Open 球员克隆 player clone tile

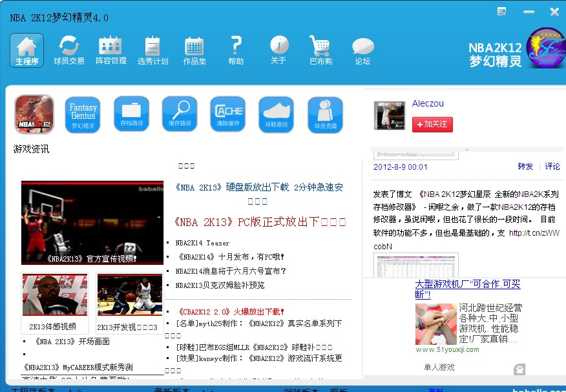[x=325, y=115]
